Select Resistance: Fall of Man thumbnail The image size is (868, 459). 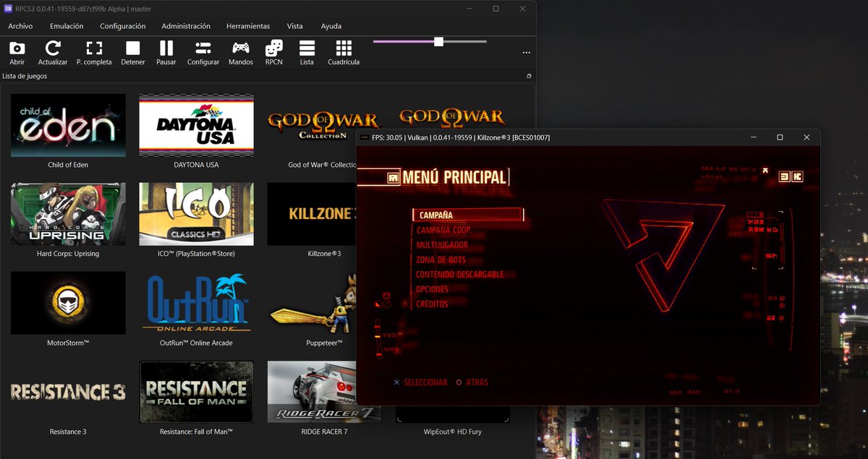(x=196, y=392)
